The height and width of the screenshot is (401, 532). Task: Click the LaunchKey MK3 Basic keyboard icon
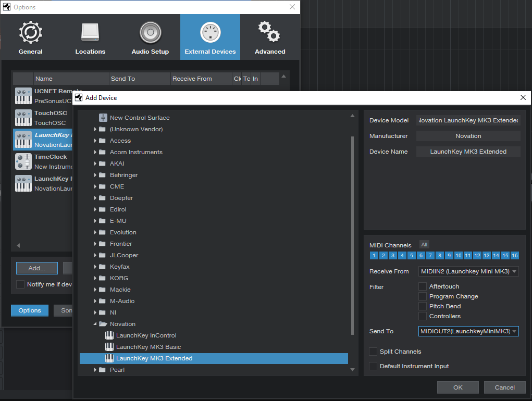(x=109, y=347)
